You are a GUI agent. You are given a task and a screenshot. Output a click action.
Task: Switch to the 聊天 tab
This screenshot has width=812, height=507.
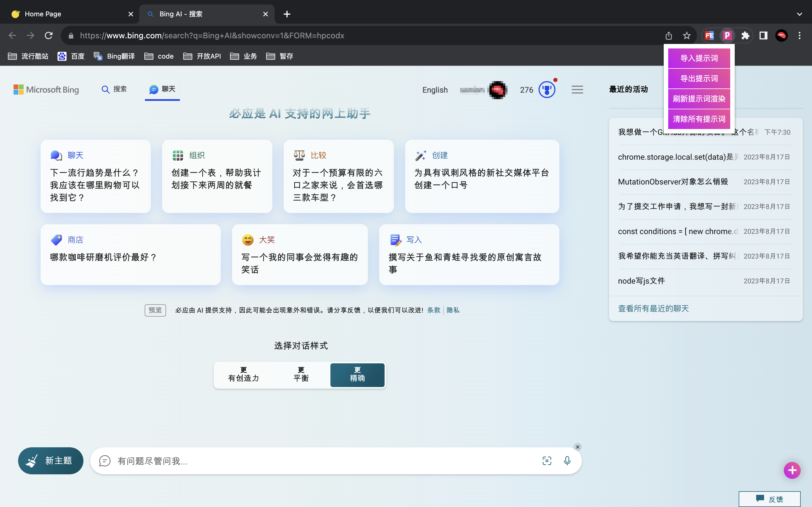click(x=162, y=90)
